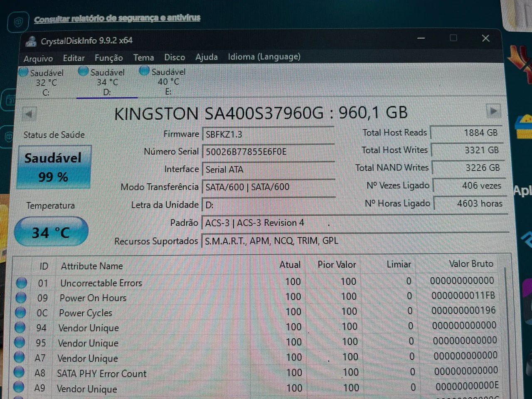Image resolution: width=532 pixels, height=399 pixels.
Task: Click the CrystalDiskInfo title bar app icon
Action: click(31, 41)
